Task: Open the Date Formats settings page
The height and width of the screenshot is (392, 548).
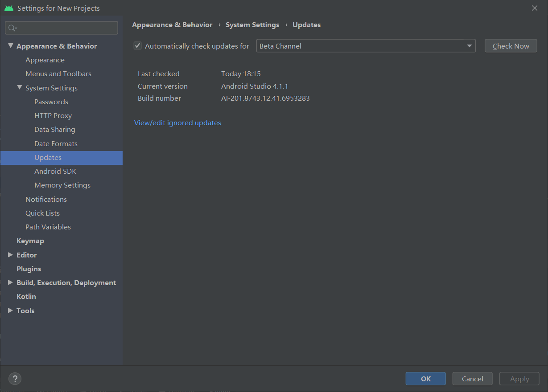Action: (x=56, y=143)
